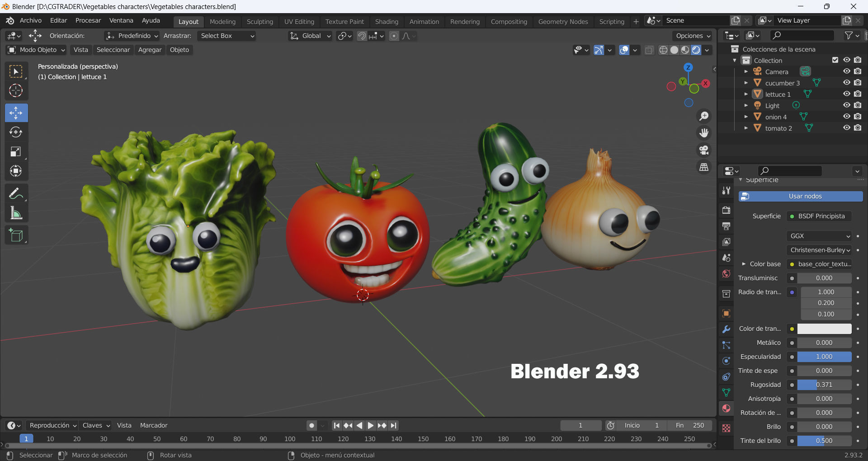
Task: Activate the Transform tool
Action: click(x=16, y=171)
